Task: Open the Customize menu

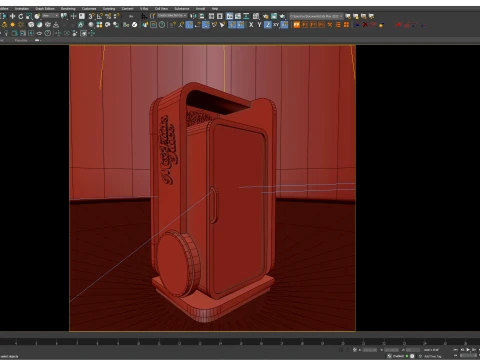Action: click(x=89, y=8)
